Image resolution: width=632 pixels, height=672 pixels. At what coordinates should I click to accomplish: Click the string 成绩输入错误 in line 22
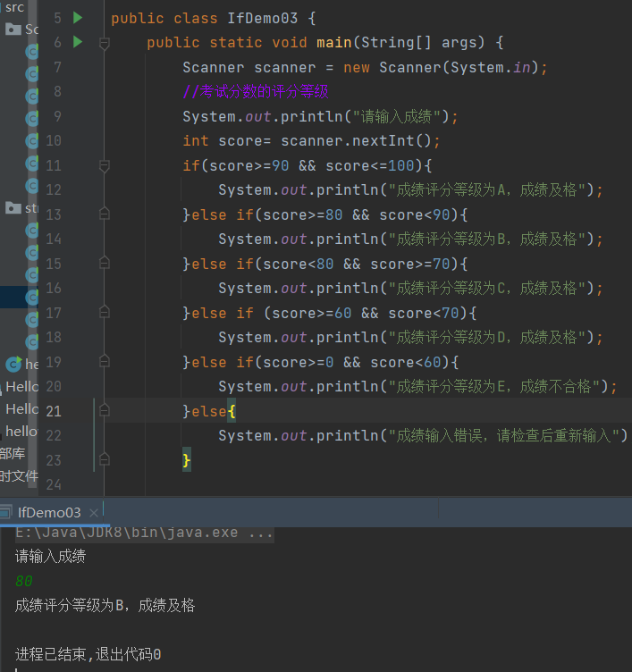pyautogui.click(x=439, y=436)
